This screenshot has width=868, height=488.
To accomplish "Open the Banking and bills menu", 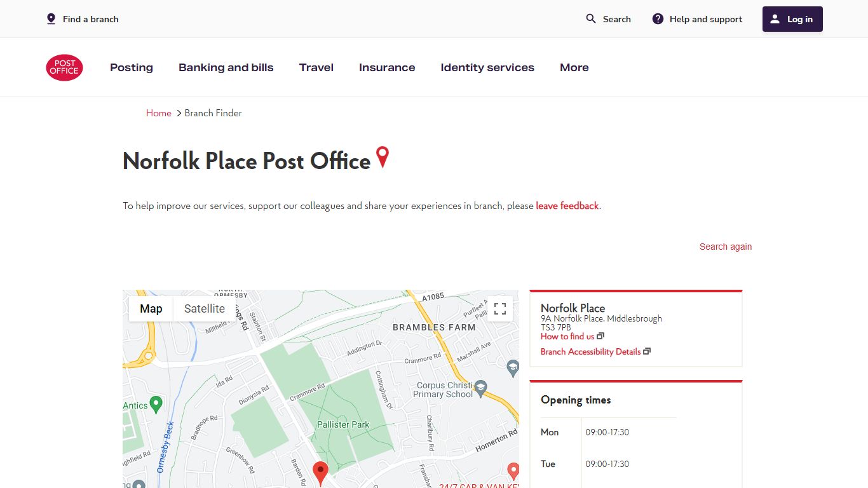I will [x=226, y=67].
